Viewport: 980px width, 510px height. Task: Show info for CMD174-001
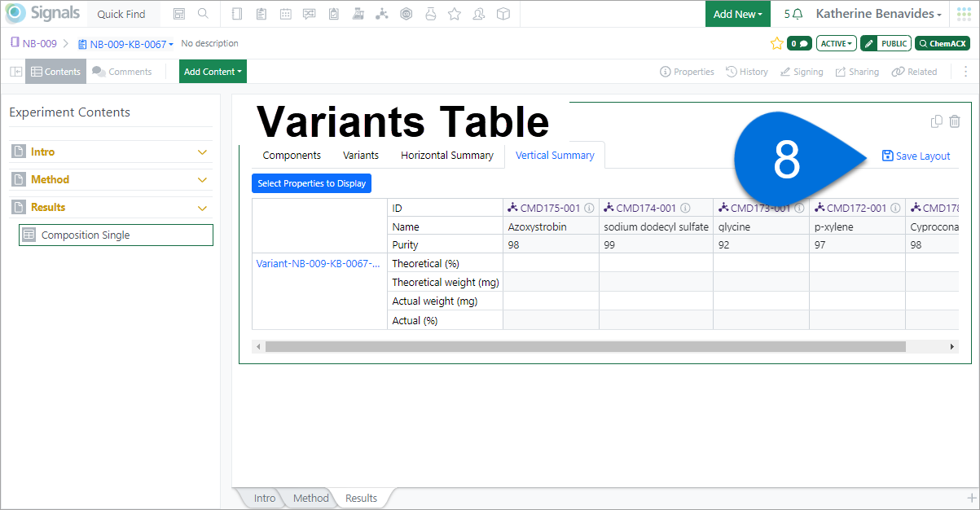pos(685,208)
